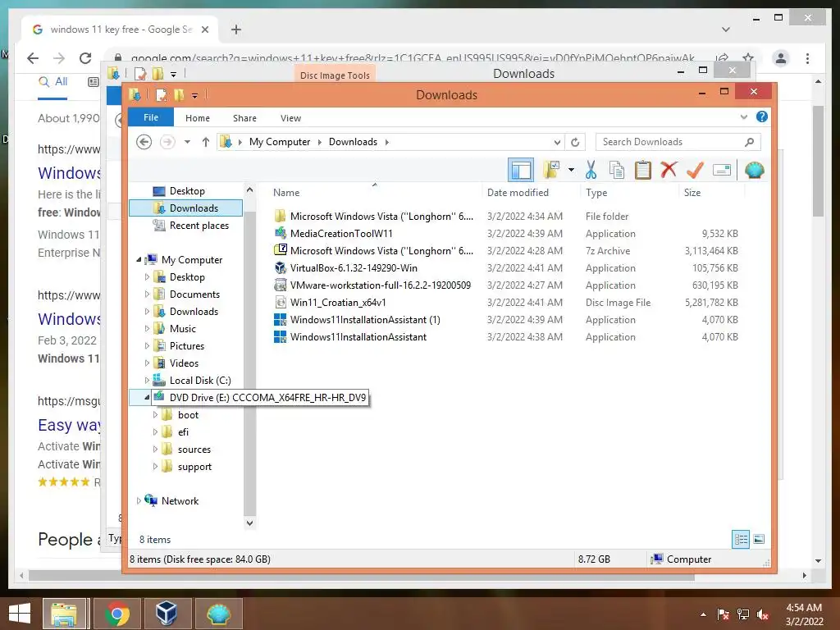Click the New folder icon in the title bar
This screenshot has width=840, height=630.
click(x=179, y=95)
